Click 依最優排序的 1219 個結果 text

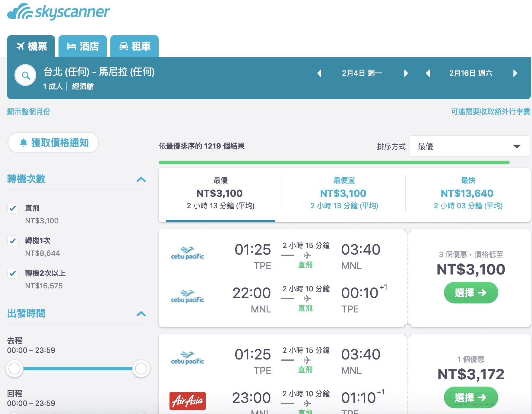tap(202, 146)
